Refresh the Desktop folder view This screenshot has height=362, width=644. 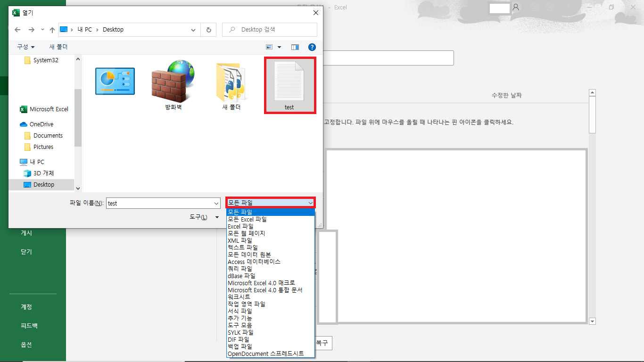tap(208, 30)
